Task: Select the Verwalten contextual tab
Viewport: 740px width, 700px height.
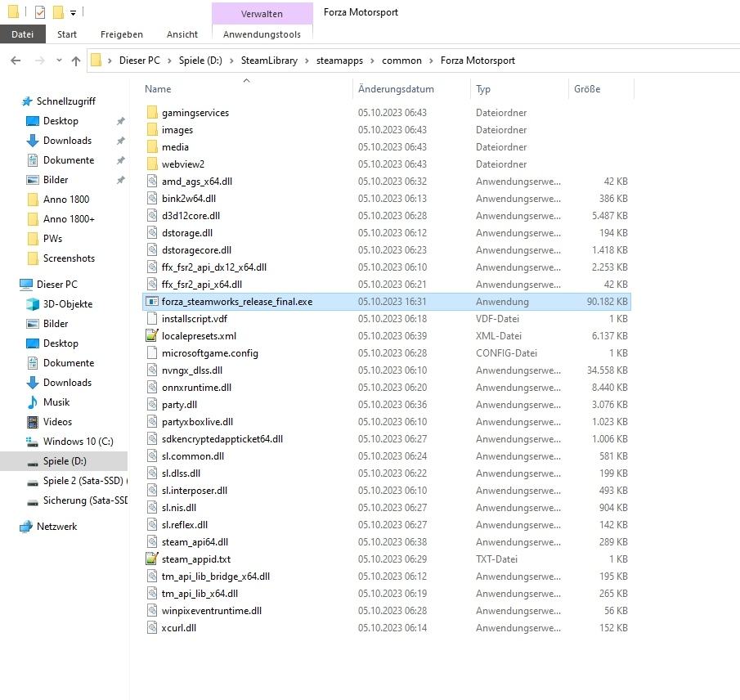Action: 262,14
